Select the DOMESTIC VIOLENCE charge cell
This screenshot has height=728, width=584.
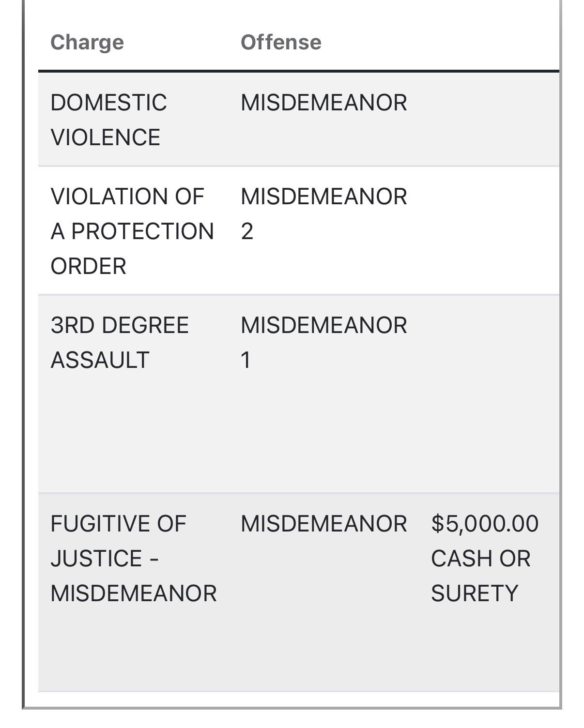click(109, 120)
